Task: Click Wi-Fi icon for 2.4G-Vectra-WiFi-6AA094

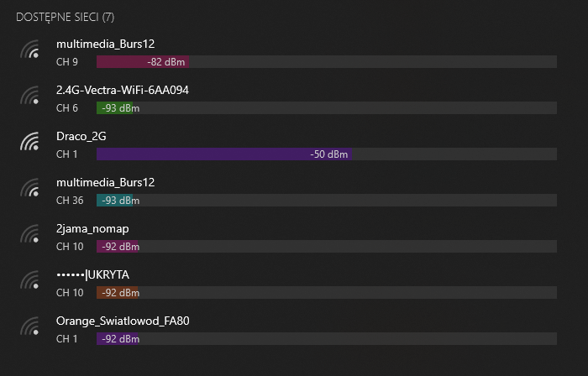Action: coord(31,98)
